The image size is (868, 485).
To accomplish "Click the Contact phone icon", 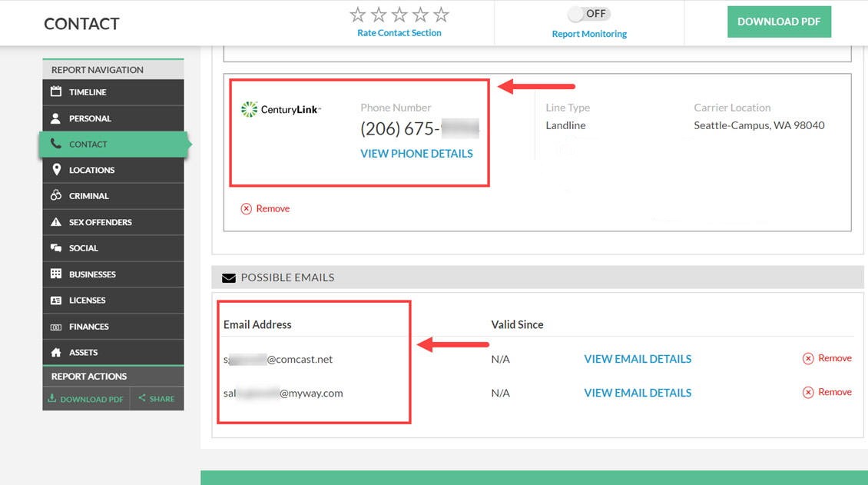I will (x=56, y=144).
